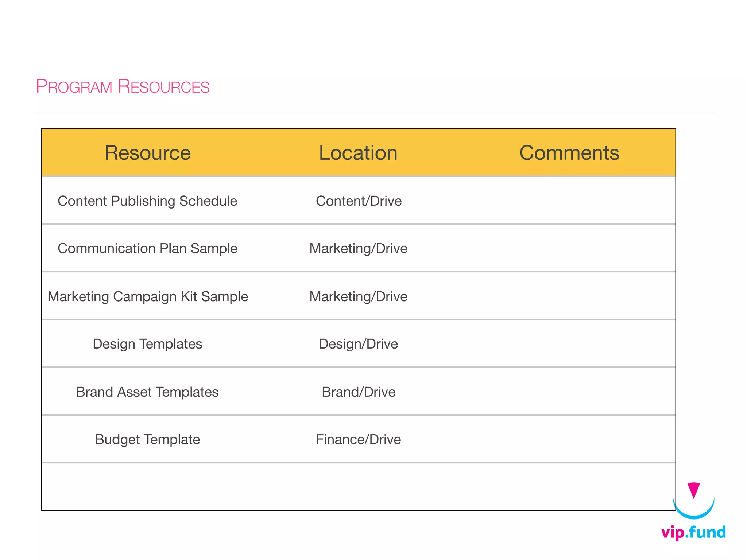Select the Marketing Campaign Kit Sample cell
This screenshot has width=747, height=560.
148,296
